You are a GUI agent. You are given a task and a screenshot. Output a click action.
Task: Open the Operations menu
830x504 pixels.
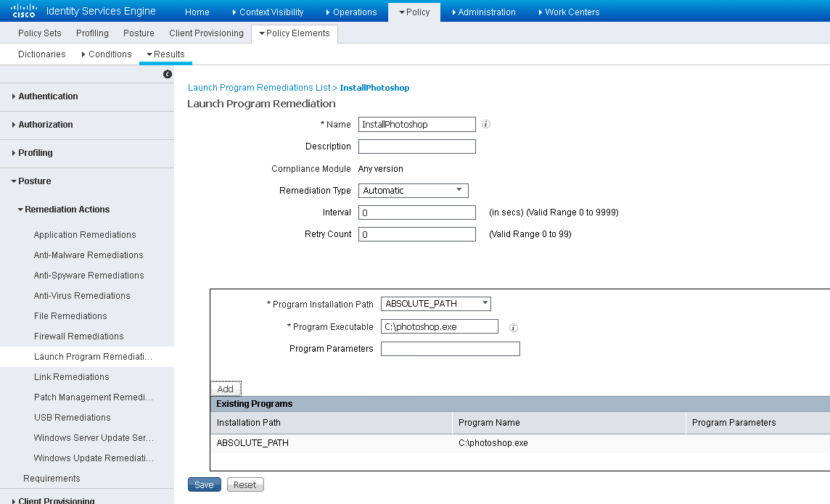[351, 12]
